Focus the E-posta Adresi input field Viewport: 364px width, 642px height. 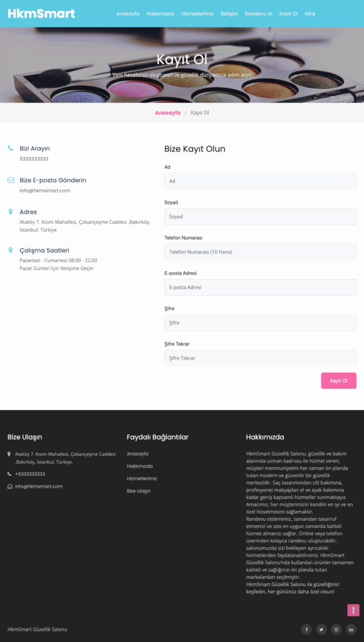point(260,287)
